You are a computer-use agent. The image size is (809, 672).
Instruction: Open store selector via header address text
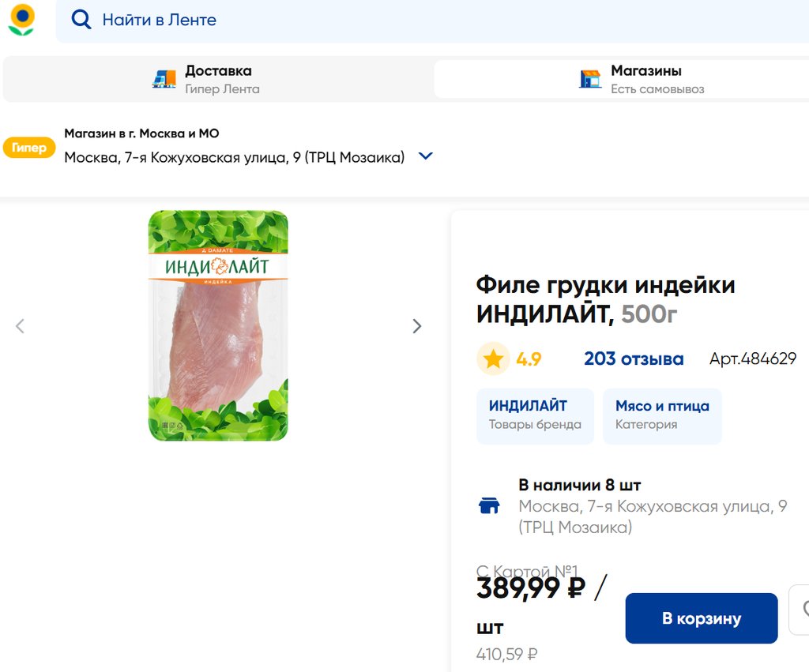234,157
